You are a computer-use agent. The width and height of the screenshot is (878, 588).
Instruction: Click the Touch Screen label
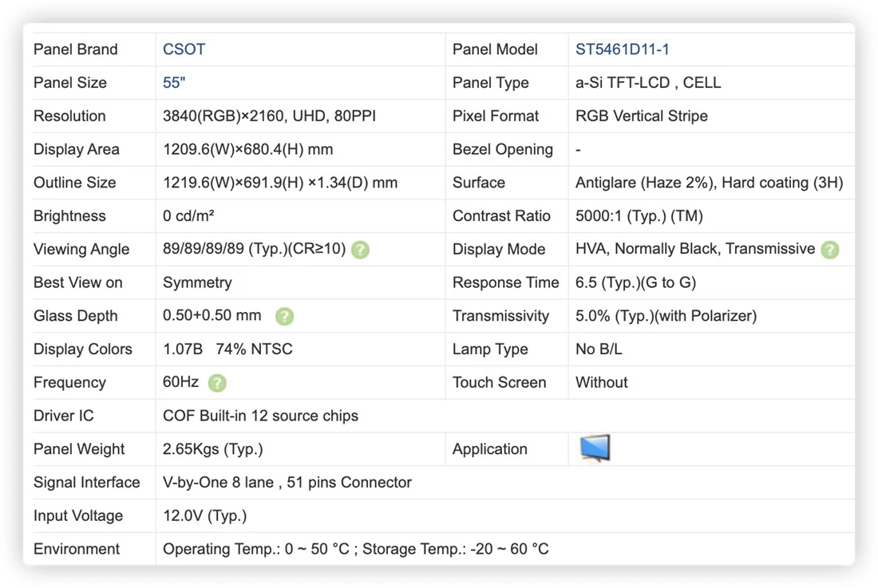click(x=499, y=382)
